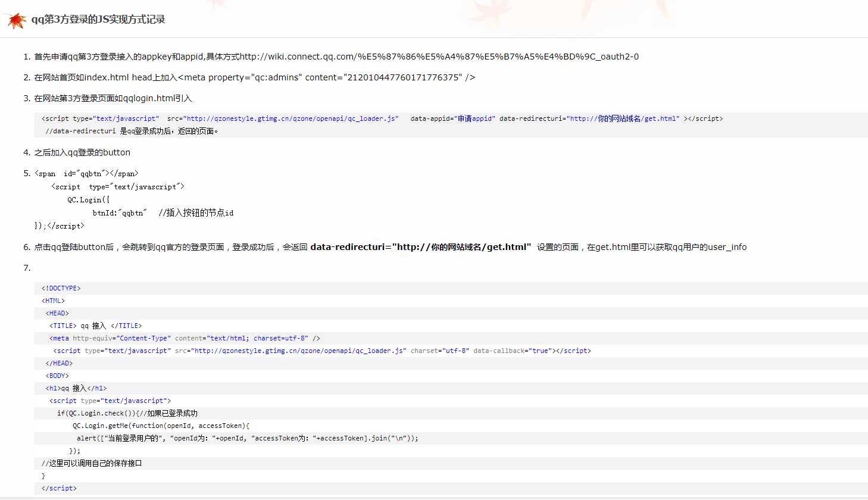Viewport: 868px width, 500px height.
Task: Click the comment '//data-redirecturi 是qq登录成功后，返回的页面。'
Action: coord(132,131)
